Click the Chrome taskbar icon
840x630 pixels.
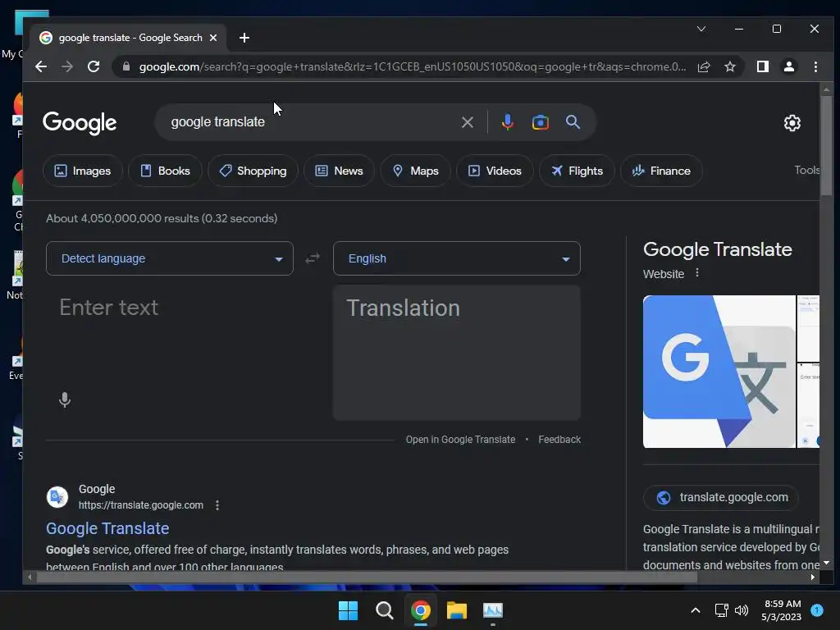[421, 610]
